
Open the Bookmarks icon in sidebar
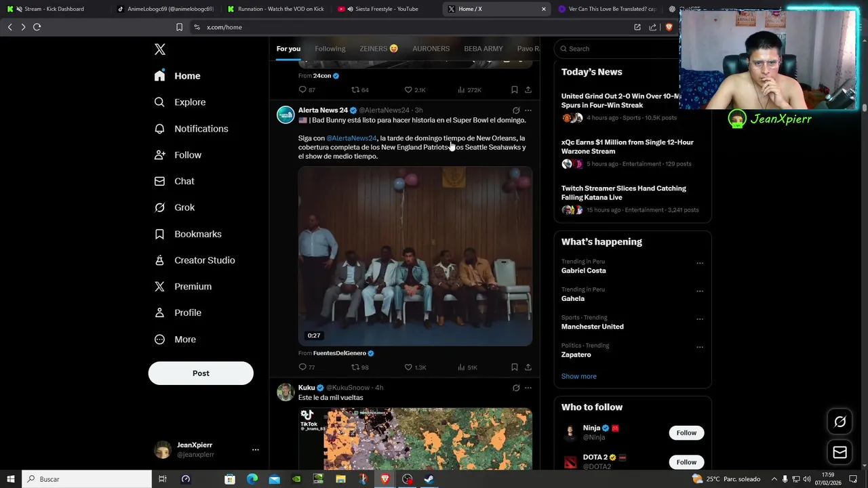tap(159, 234)
